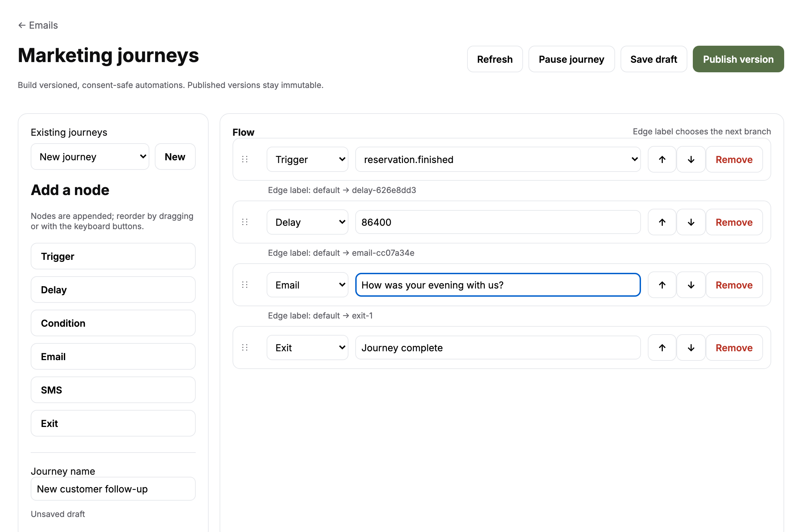Image resolution: width=791 pixels, height=532 pixels.
Task: Add a Condition node
Action: tap(113, 323)
